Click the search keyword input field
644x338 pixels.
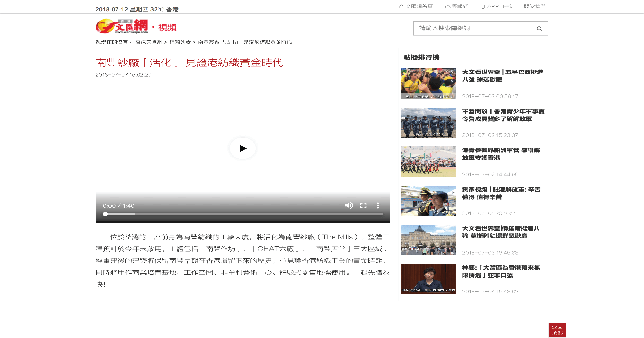click(472, 28)
